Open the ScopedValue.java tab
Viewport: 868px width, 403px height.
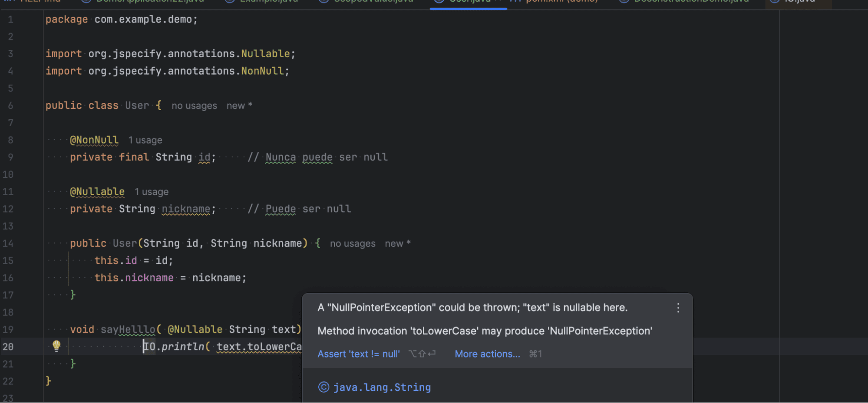coord(373,1)
